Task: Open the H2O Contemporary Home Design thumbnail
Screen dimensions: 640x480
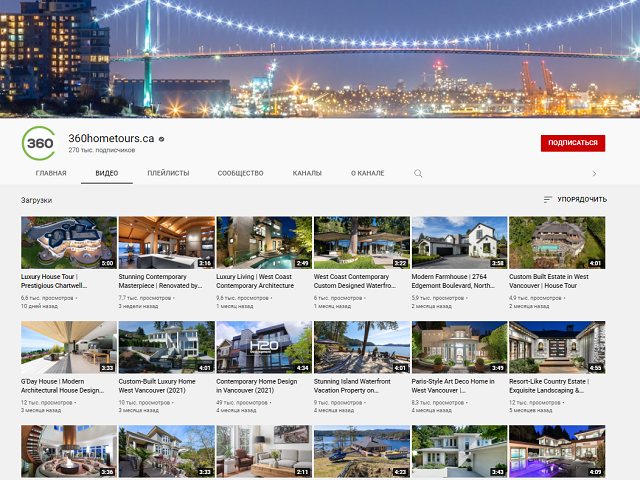Action: pos(264,347)
